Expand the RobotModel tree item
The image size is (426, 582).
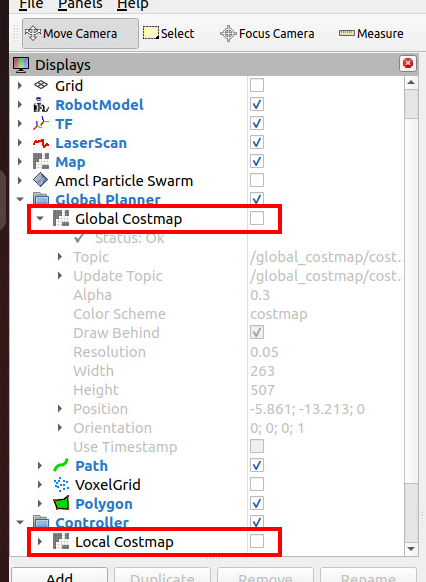[x=20, y=105]
